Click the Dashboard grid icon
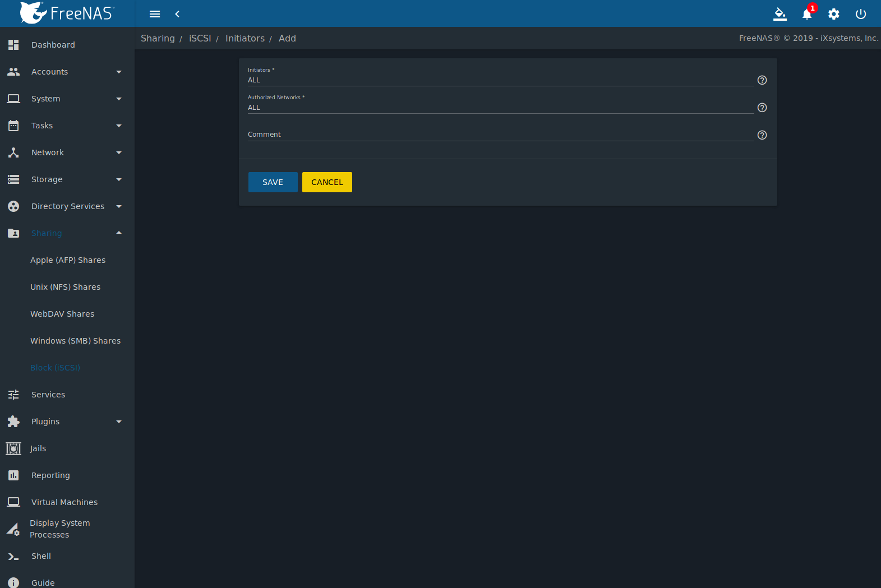881x588 pixels. coord(13,45)
